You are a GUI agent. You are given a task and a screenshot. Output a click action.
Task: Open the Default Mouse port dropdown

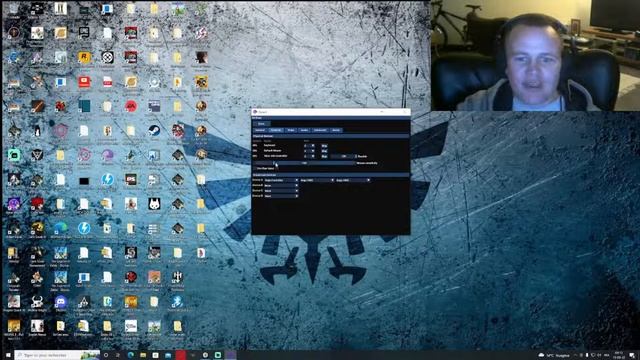(309, 151)
